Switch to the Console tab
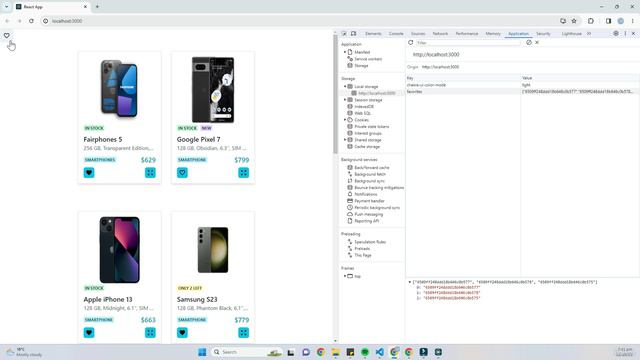The image size is (640, 360). click(396, 33)
